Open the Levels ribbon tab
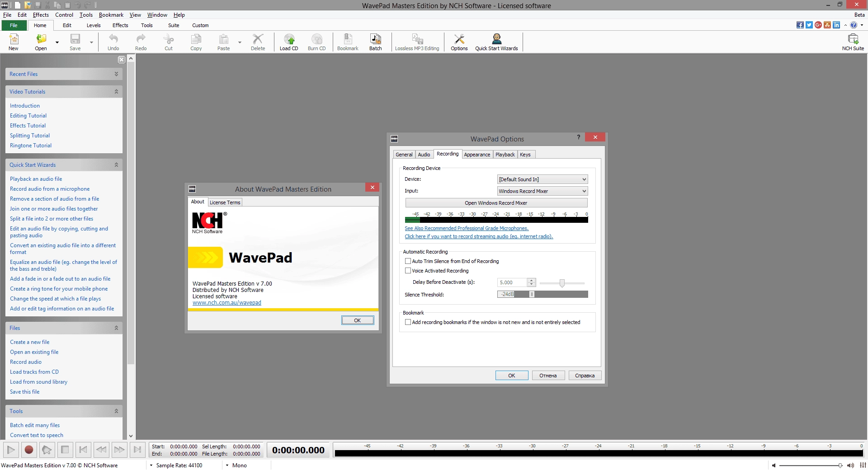The height and width of the screenshot is (470, 868). coord(94,25)
